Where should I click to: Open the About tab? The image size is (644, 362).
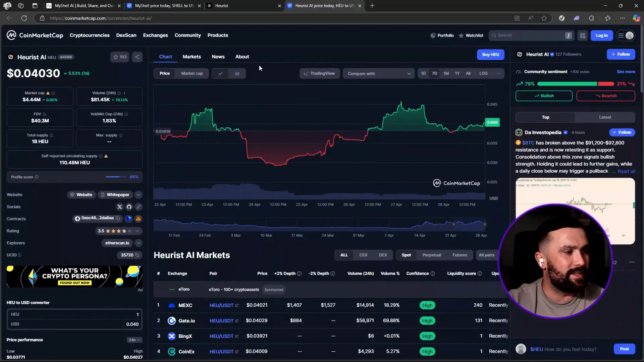[x=242, y=57]
